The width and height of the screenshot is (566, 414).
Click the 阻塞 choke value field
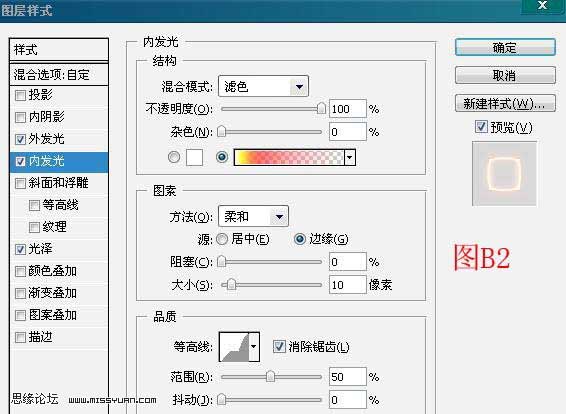pos(348,262)
